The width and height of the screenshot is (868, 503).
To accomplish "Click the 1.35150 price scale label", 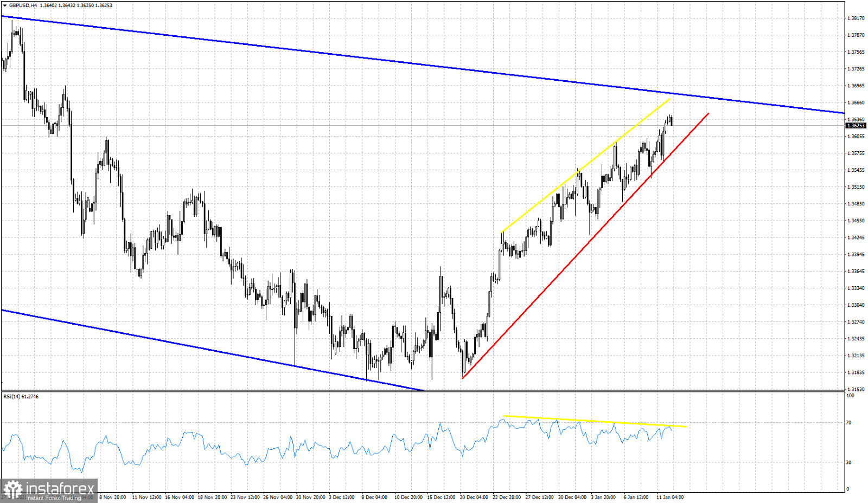I will pyautogui.click(x=856, y=187).
